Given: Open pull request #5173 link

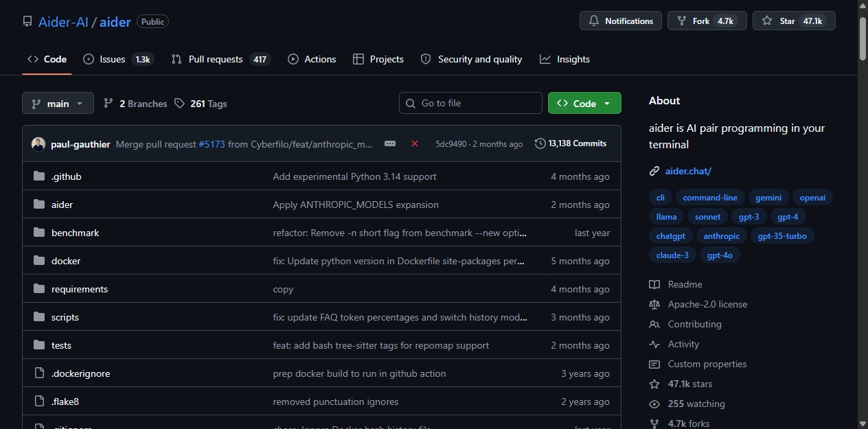Looking at the screenshot, I should click(x=212, y=144).
